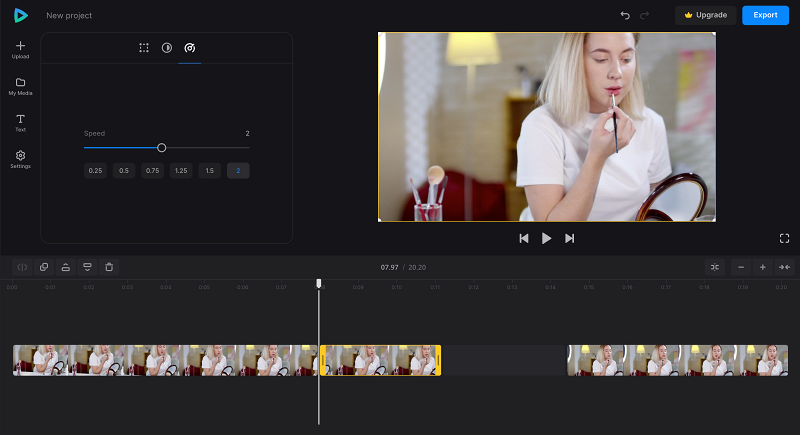Click the Export button
Image resolution: width=800 pixels, height=435 pixels.
(765, 15)
